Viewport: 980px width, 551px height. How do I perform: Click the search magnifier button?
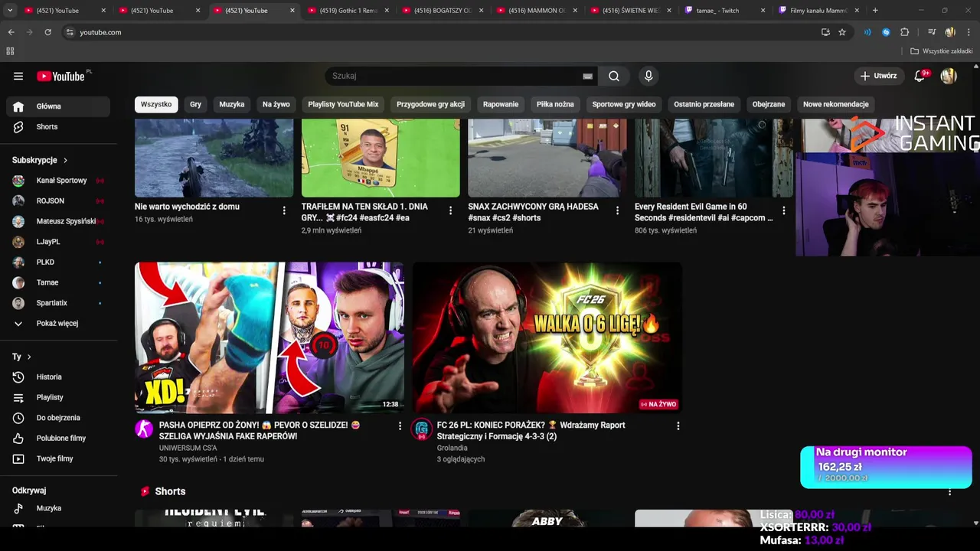pyautogui.click(x=614, y=76)
